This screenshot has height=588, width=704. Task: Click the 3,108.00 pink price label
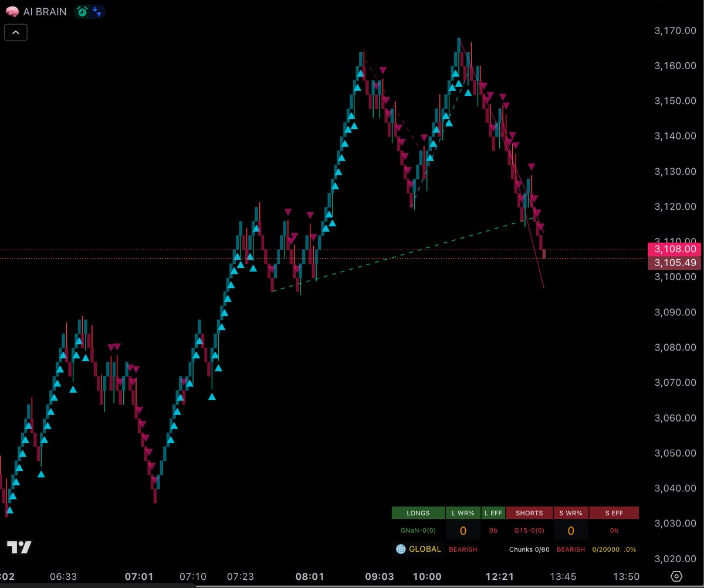coord(675,249)
